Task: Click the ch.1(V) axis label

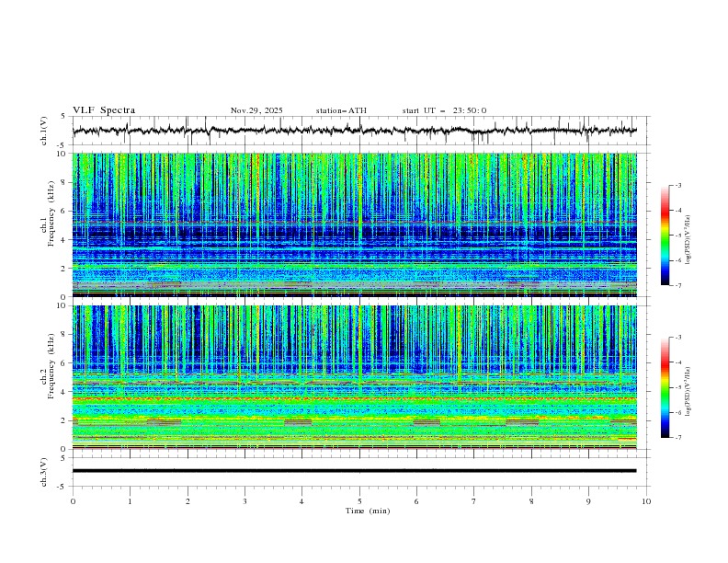Action: coord(45,131)
